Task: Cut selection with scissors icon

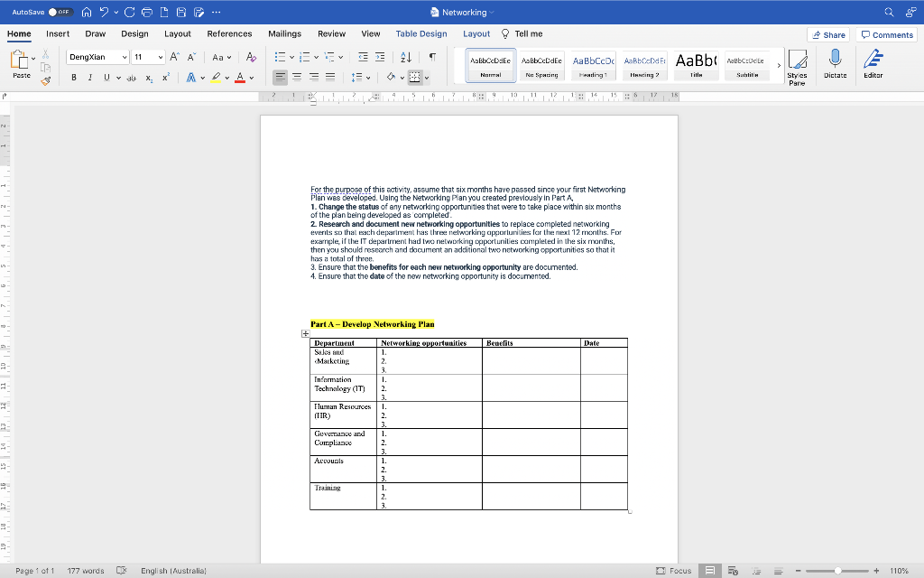Action: [45, 54]
